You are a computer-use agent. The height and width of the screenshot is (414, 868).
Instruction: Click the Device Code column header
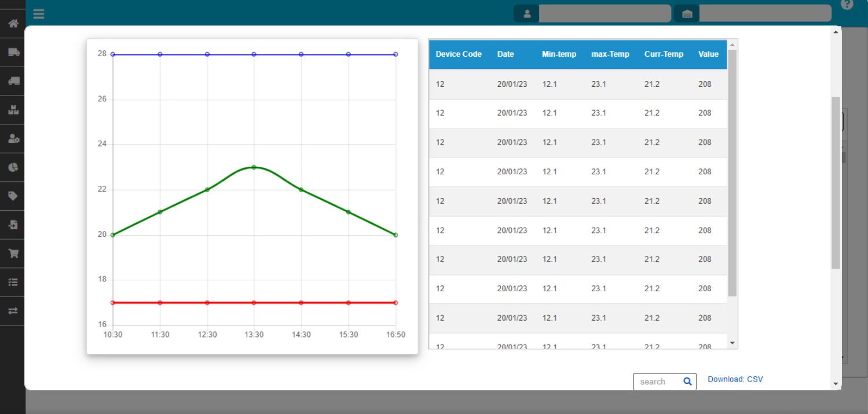(x=458, y=54)
